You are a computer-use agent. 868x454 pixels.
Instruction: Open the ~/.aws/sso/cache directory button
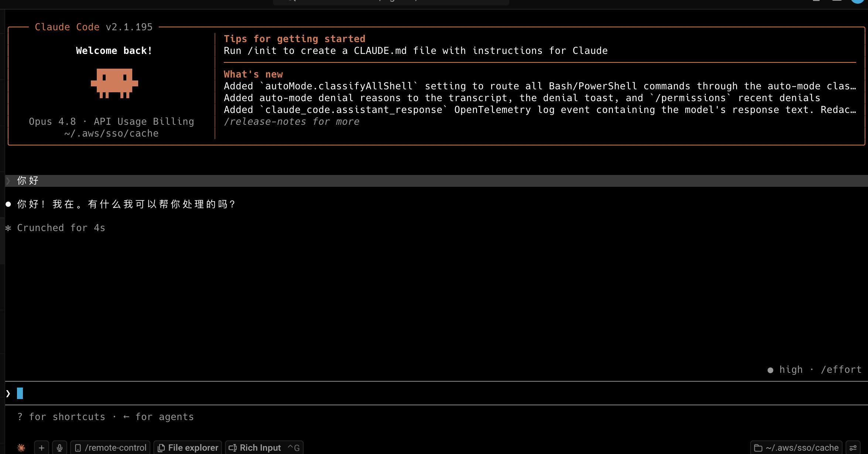point(796,448)
